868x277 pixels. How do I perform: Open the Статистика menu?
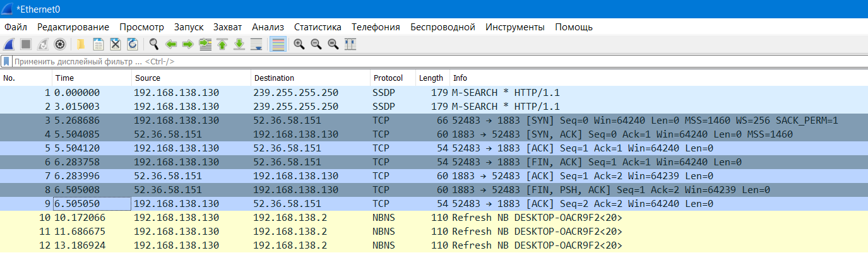click(x=318, y=27)
